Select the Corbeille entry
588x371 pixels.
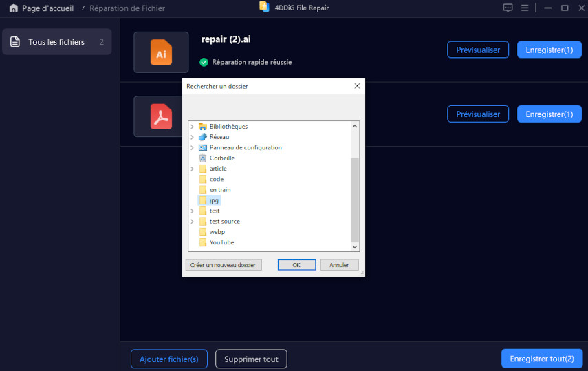point(222,158)
